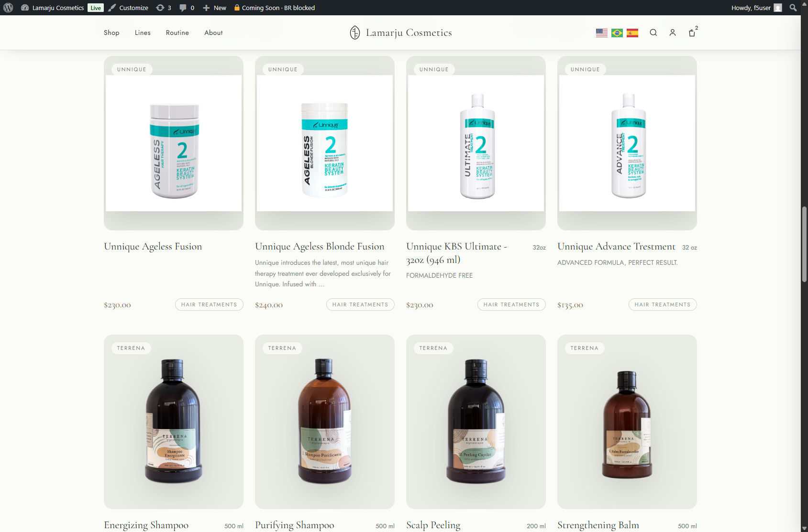Click Terrena badge on Scalp Peeling card
Screen dimensions: 808x532
tap(433, 348)
